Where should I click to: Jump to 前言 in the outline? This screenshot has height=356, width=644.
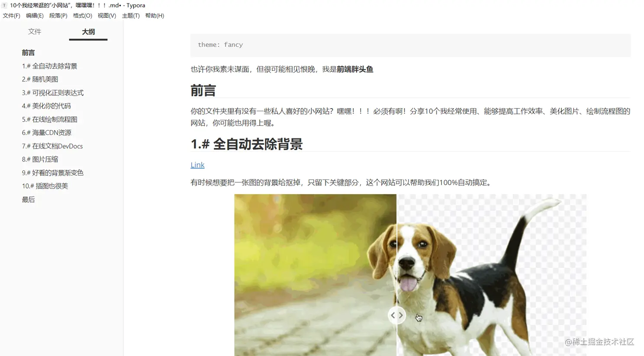28,53
